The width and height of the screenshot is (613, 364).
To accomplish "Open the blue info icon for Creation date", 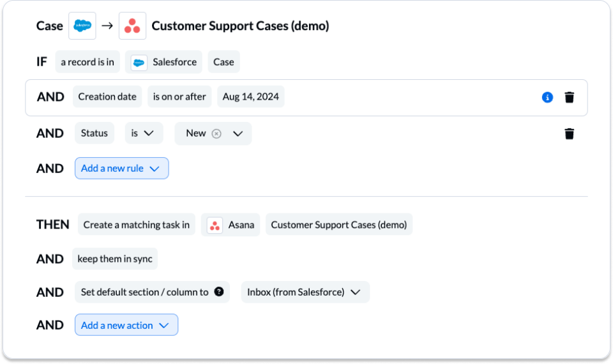I will tap(547, 97).
